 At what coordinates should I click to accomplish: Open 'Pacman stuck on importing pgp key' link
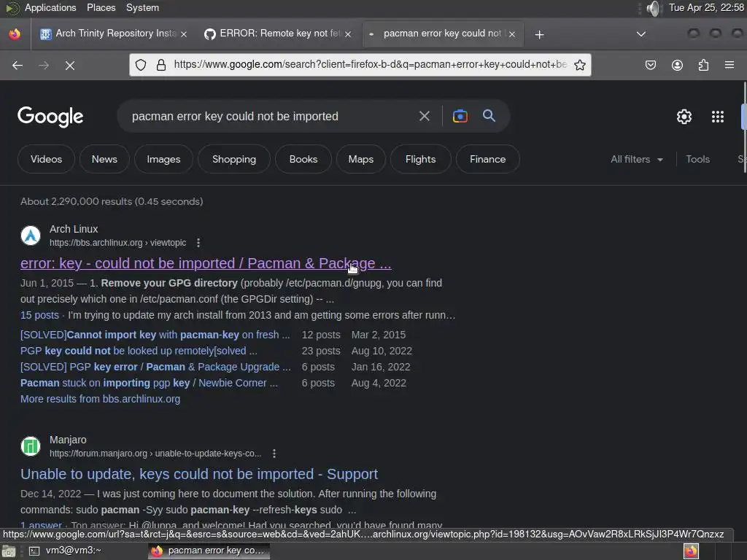click(149, 383)
